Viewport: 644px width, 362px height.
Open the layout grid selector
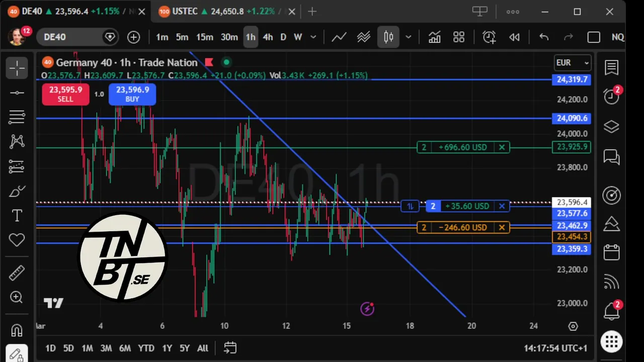click(459, 37)
